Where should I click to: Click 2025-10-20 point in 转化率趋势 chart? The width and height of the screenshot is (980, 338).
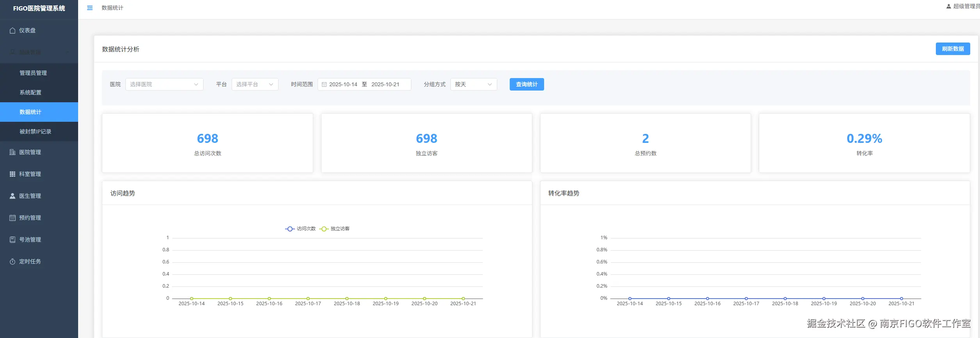coord(863,299)
